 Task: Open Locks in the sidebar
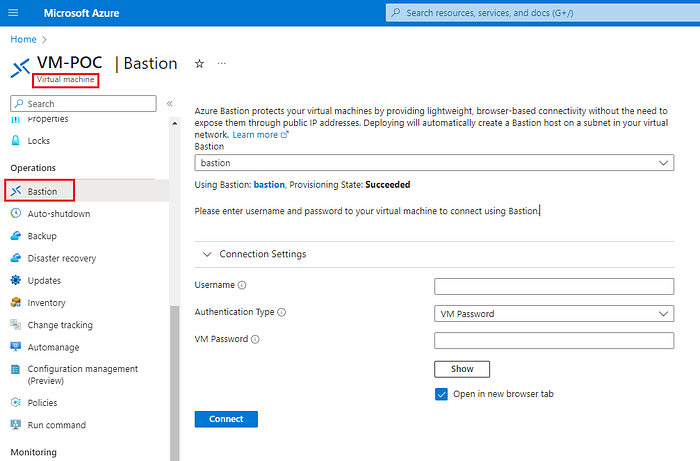[x=39, y=141]
